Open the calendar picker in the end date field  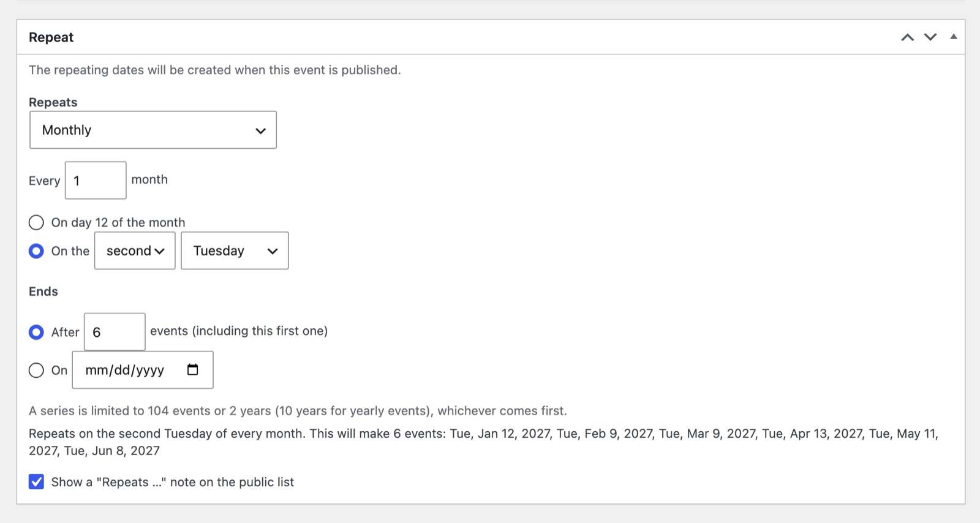193,369
